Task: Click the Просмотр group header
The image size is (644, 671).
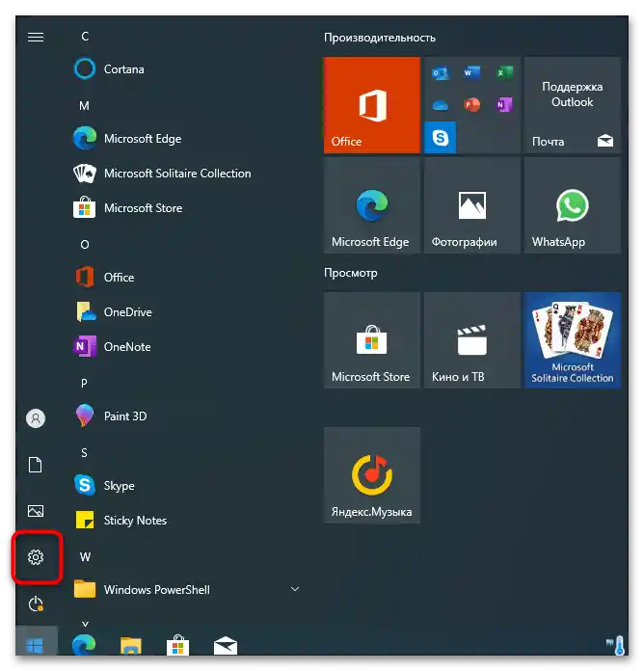Action: (351, 273)
